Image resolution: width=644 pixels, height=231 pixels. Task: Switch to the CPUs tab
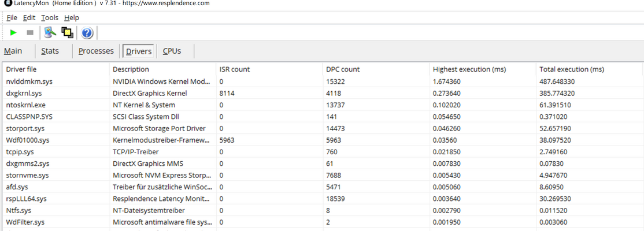172,51
